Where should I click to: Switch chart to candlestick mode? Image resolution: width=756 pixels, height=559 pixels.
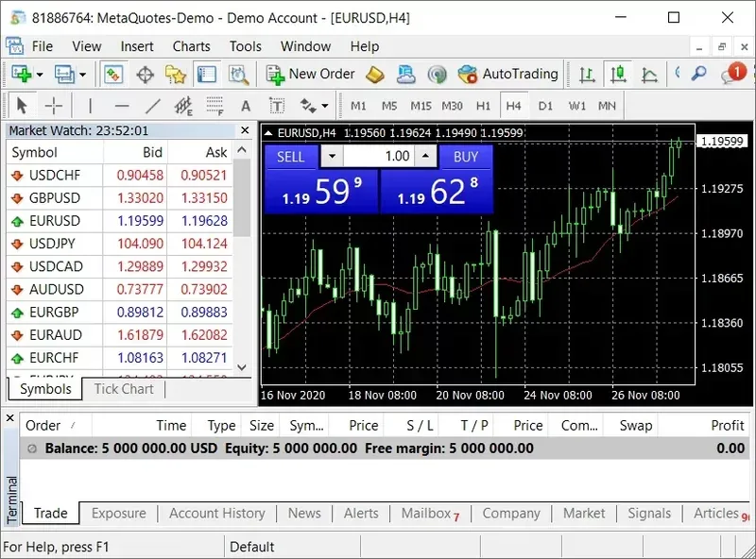(618, 75)
